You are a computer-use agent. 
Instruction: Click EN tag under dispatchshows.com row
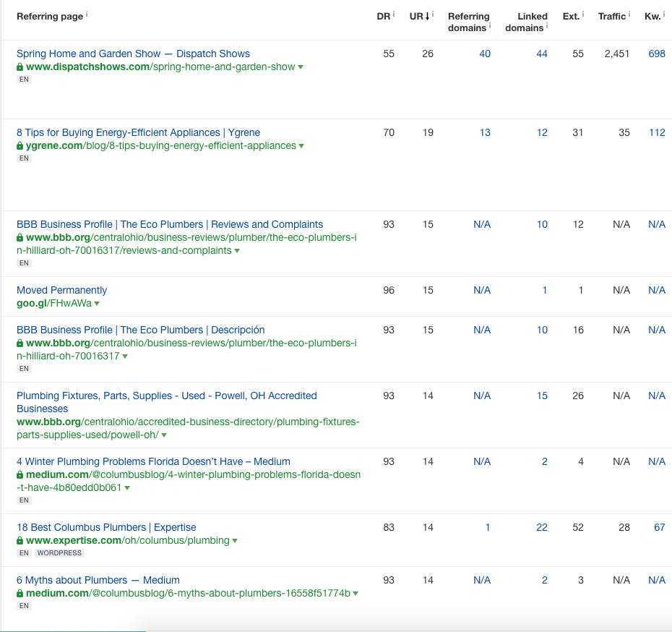click(24, 80)
